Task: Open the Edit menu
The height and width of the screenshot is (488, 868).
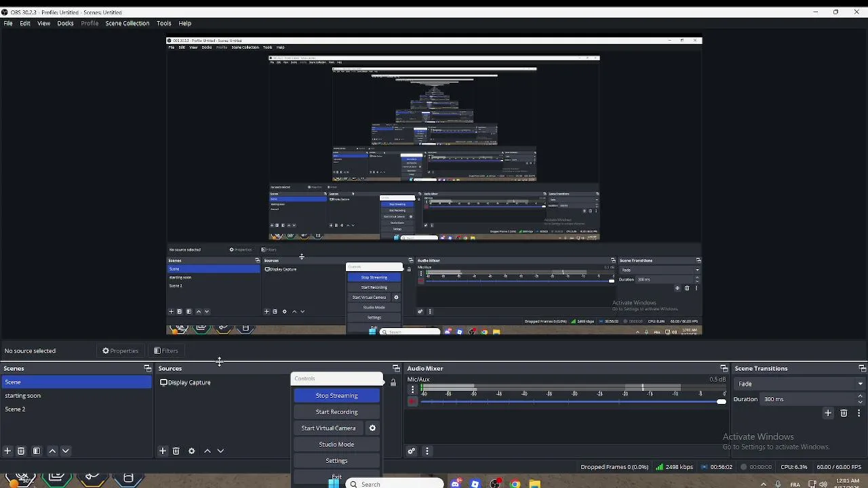Action: (25, 23)
